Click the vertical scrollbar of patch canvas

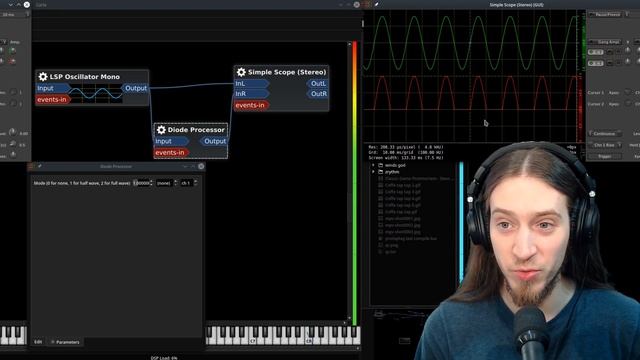click(x=349, y=182)
